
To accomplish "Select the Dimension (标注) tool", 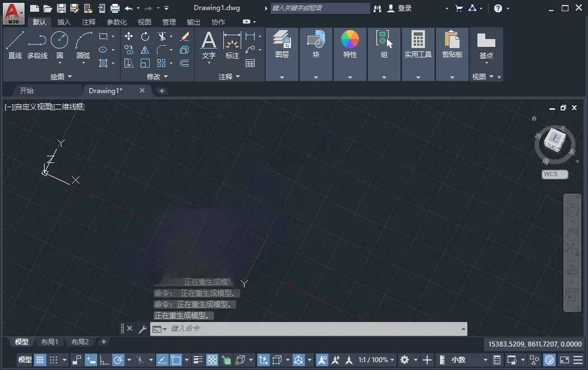I will click(232, 45).
